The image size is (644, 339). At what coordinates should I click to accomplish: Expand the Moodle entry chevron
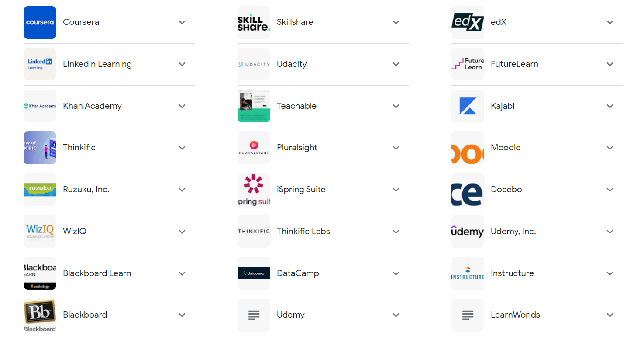point(610,148)
